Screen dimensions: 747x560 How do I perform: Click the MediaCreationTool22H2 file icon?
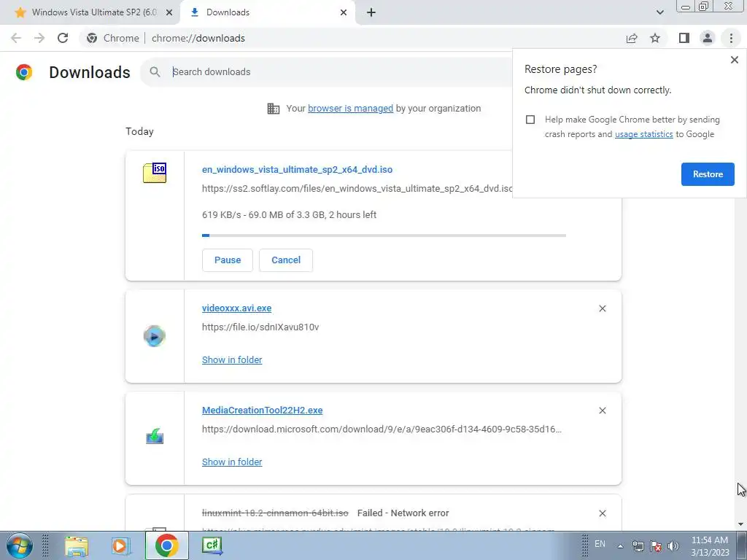pyautogui.click(x=155, y=436)
